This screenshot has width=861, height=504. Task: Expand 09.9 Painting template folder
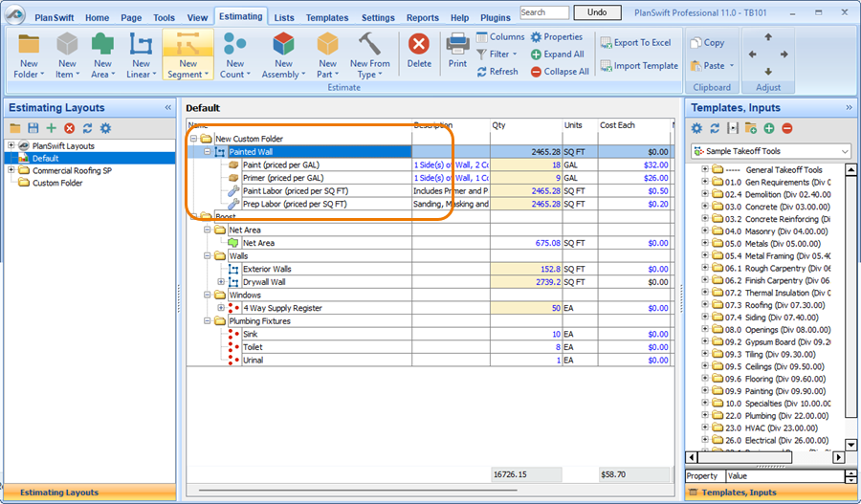705,391
